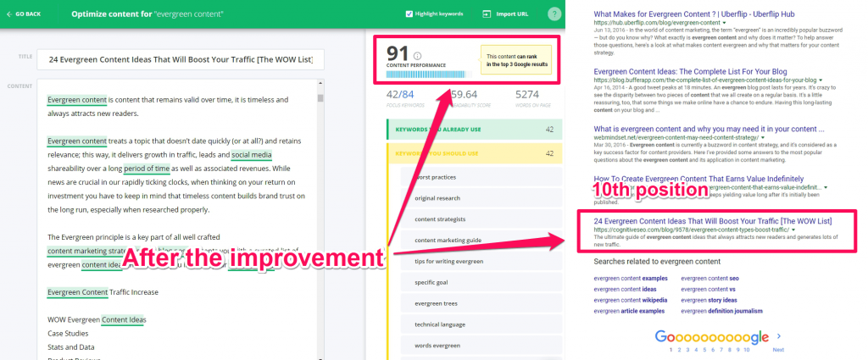Click the 'original research' keyword suggestion

(481, 198)
